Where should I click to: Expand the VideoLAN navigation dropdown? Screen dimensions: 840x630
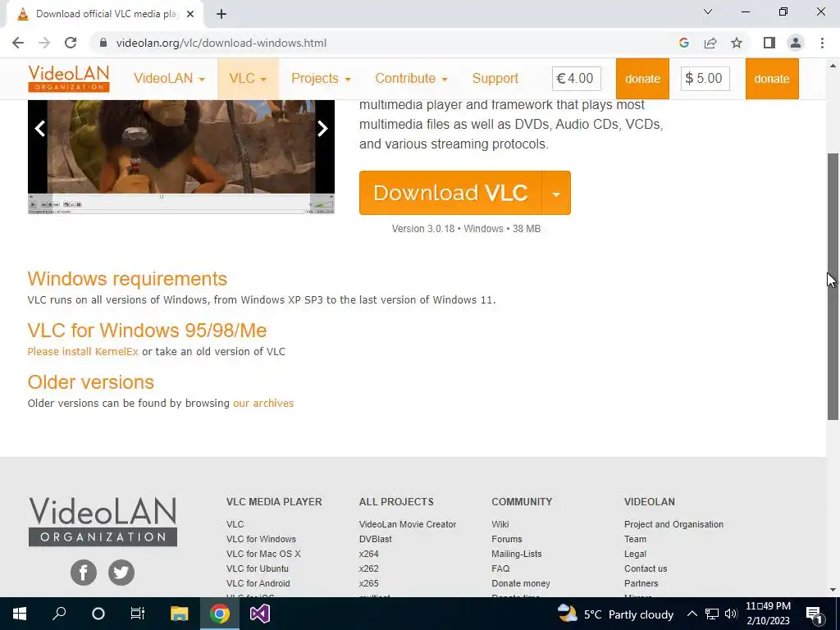click(169, 78)
